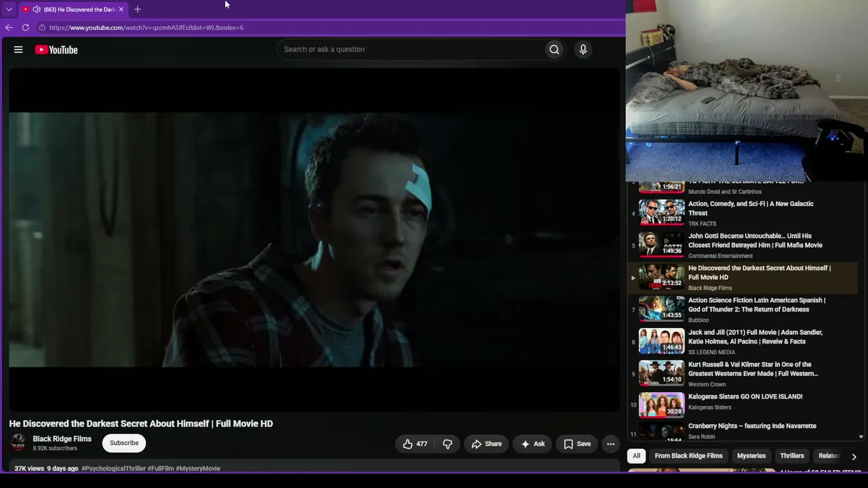868x488 pixels.
Task: Pause the video by clicking the player
Action: click(314, 239)
